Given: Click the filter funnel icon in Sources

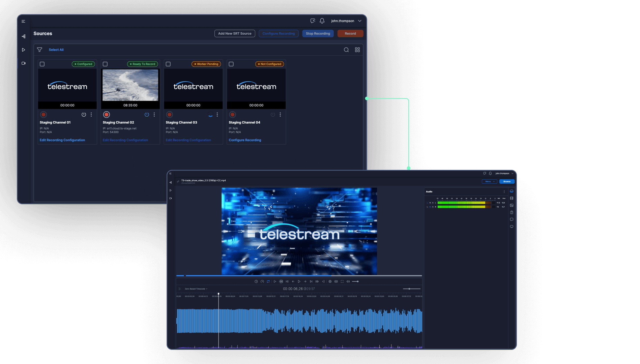Looking at the screenshot, I should [x=39, y=50].
